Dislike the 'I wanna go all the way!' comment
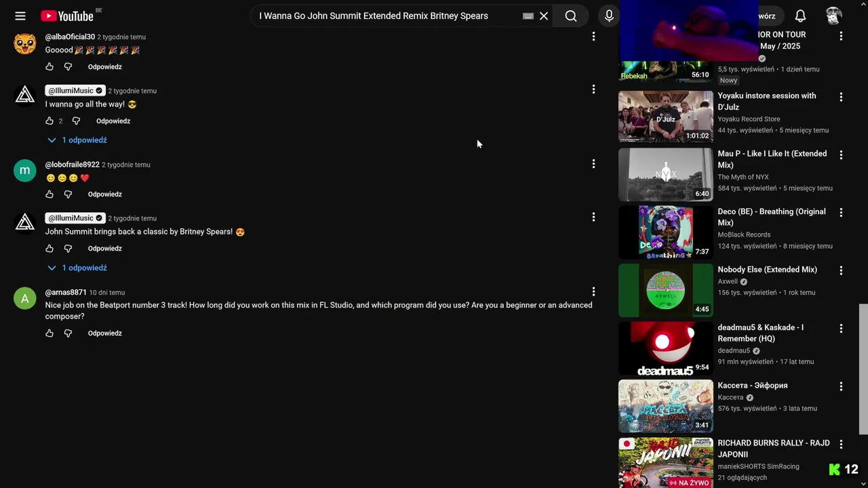 [76, 121]
